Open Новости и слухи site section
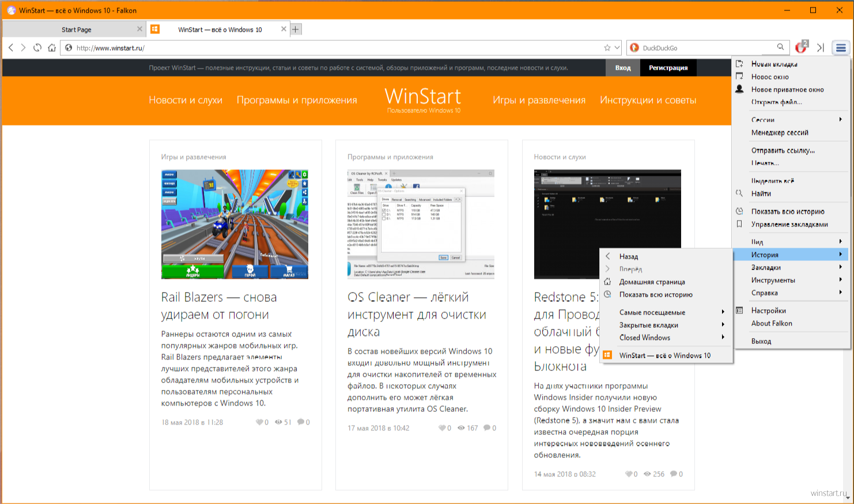 186,100
